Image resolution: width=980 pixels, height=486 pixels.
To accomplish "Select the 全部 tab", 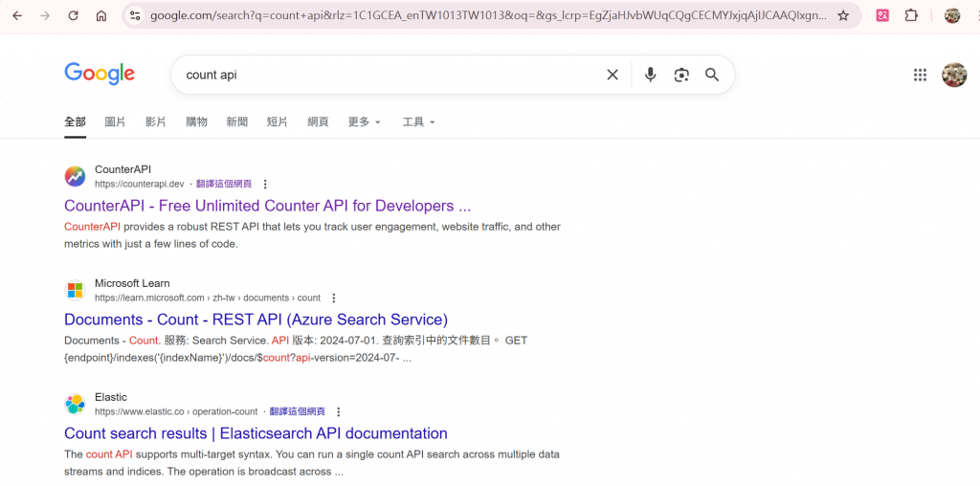I will (x=75, y=122).
